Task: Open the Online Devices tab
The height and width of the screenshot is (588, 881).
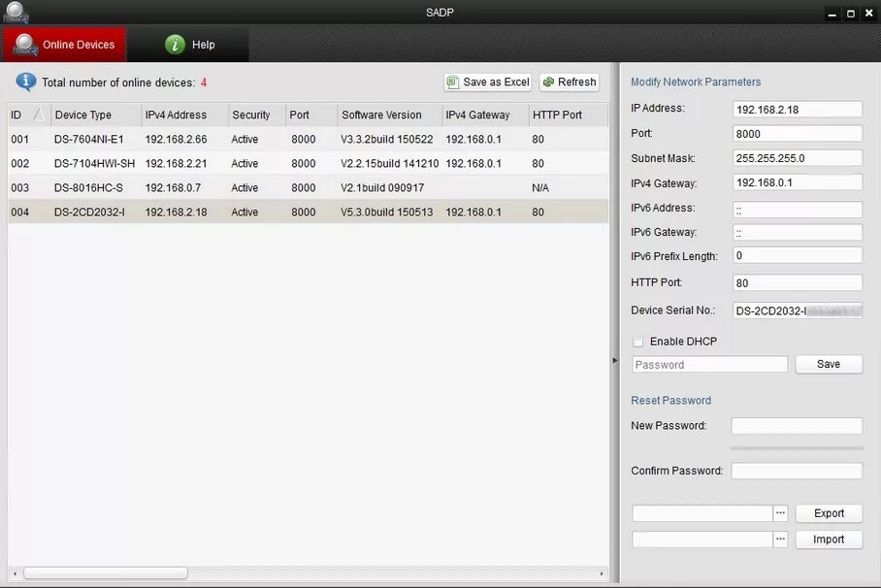Action: coord(64,45)
